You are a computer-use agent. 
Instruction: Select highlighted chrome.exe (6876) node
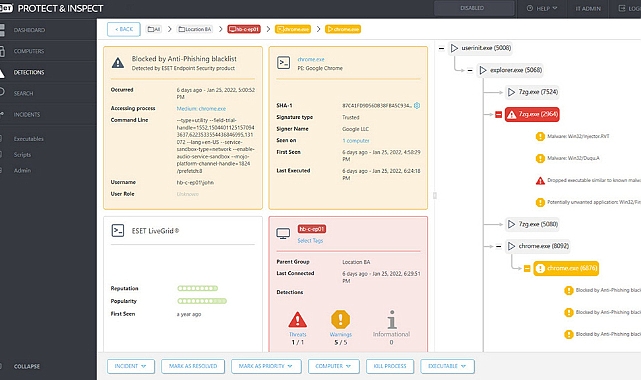click(x=566, y=268)
